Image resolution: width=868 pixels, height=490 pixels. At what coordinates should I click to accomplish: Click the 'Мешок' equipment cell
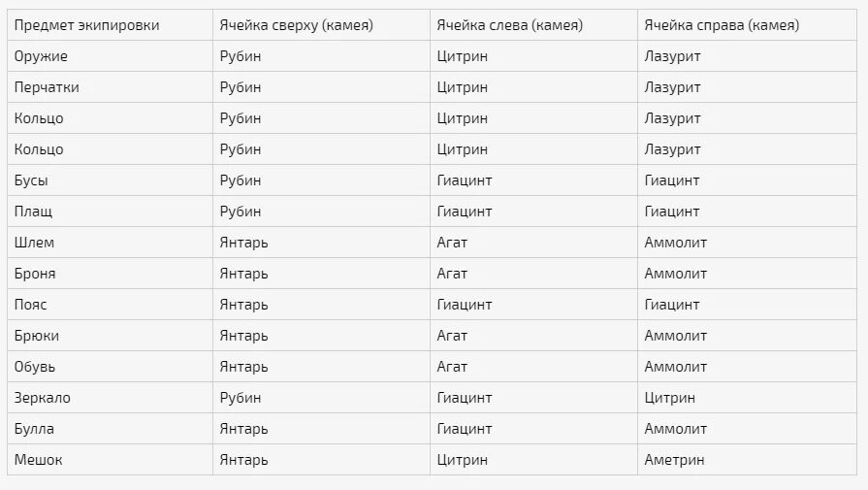coord(110,459)
